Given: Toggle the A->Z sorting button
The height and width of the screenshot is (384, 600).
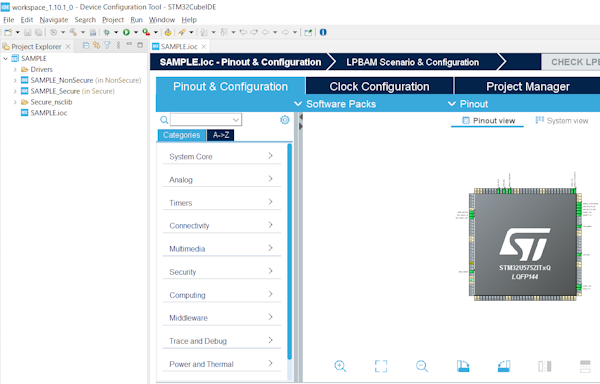Looking at the screenshot, I should [x=221, y=135].
